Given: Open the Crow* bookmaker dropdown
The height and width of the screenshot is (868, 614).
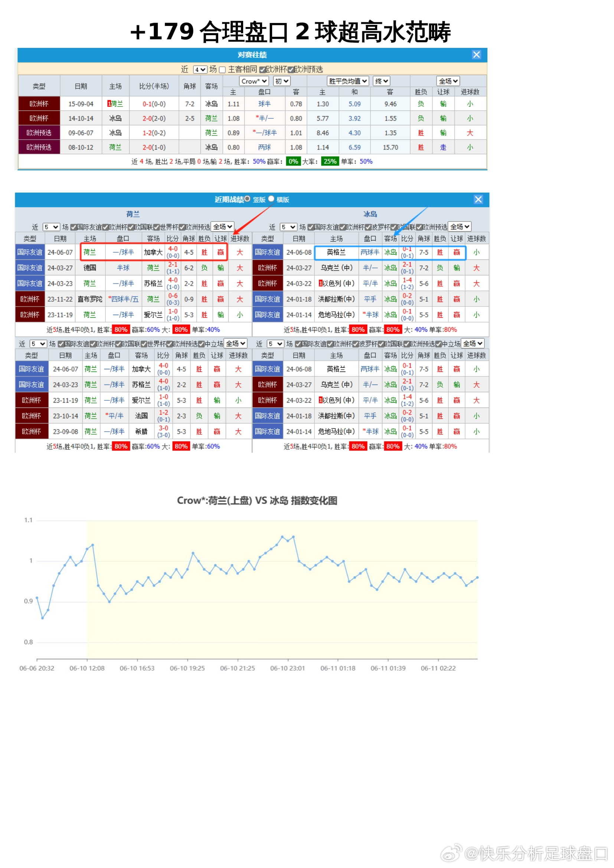Looking at the screenshot, I should 254,81.
